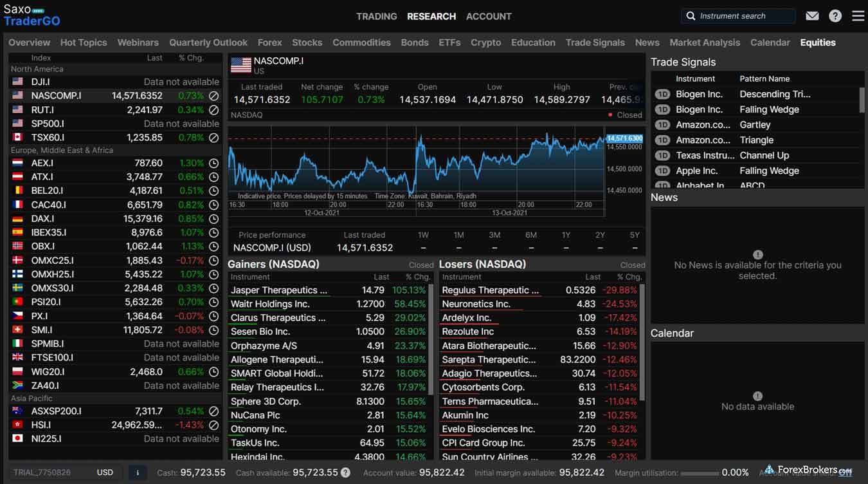Open the TRADING top menu
The image size is (868, 484).
click(376, 16)
